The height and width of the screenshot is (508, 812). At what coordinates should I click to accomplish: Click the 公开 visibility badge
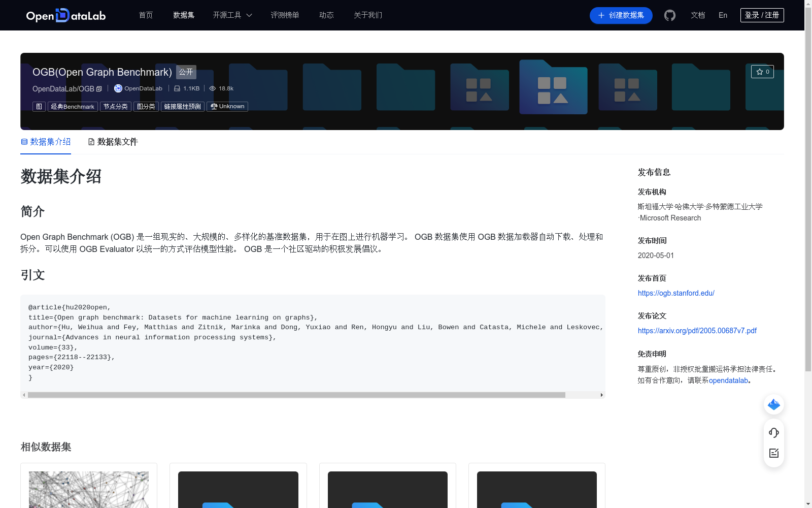coord(186,72)
